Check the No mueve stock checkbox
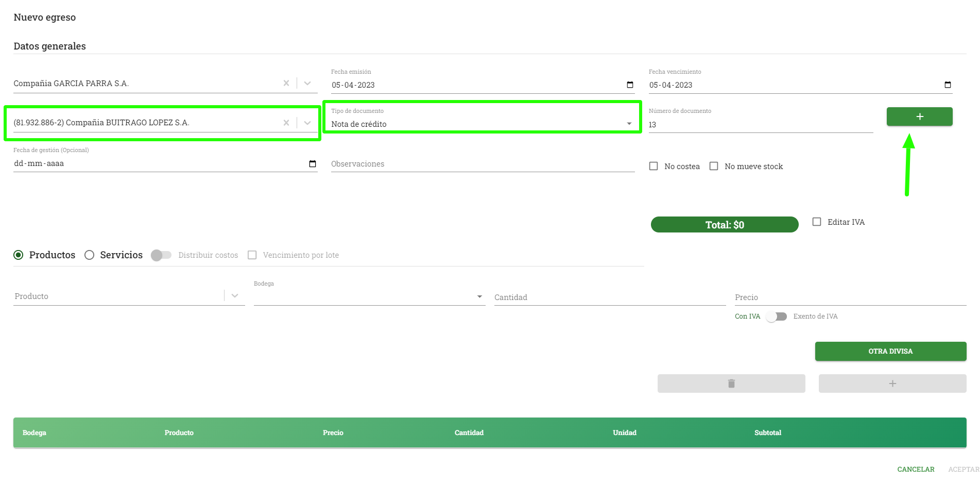This screenshot has width=980, height=483. pos(714,166)
